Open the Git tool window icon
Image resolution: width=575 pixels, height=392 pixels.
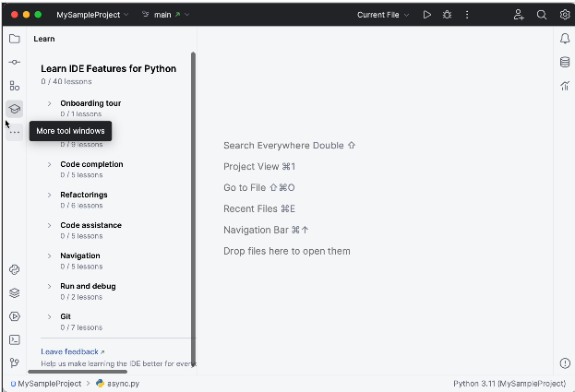[x=14, y=363]
